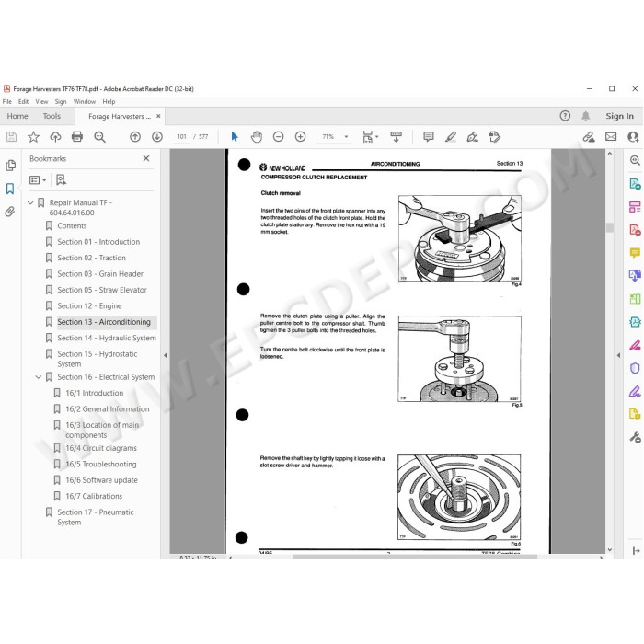This screenshot has width=644, height=644.
Task: Open the Edit menu
Action: coord(23,101)
